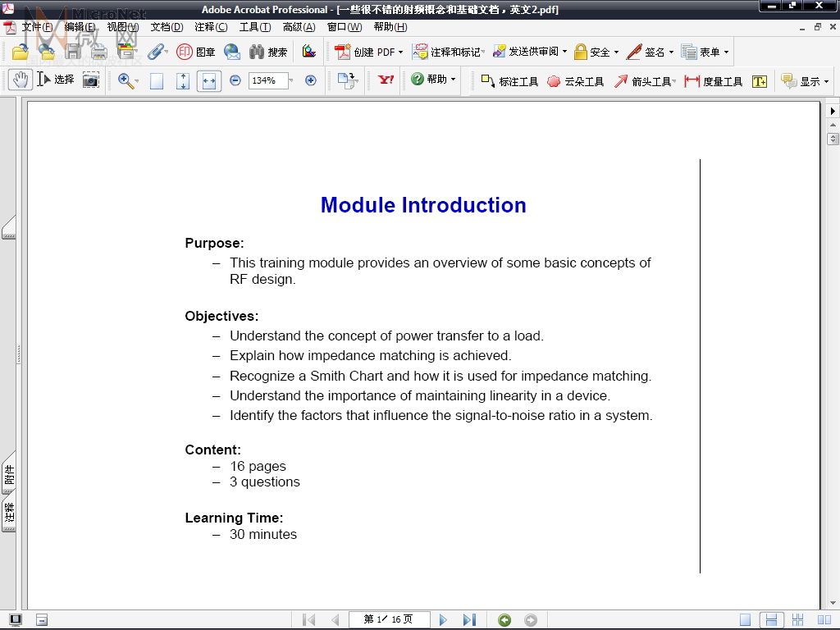This screenshot has width=840, height=630.
Task: Click the grey next view arrow
Action: point(531,620)
